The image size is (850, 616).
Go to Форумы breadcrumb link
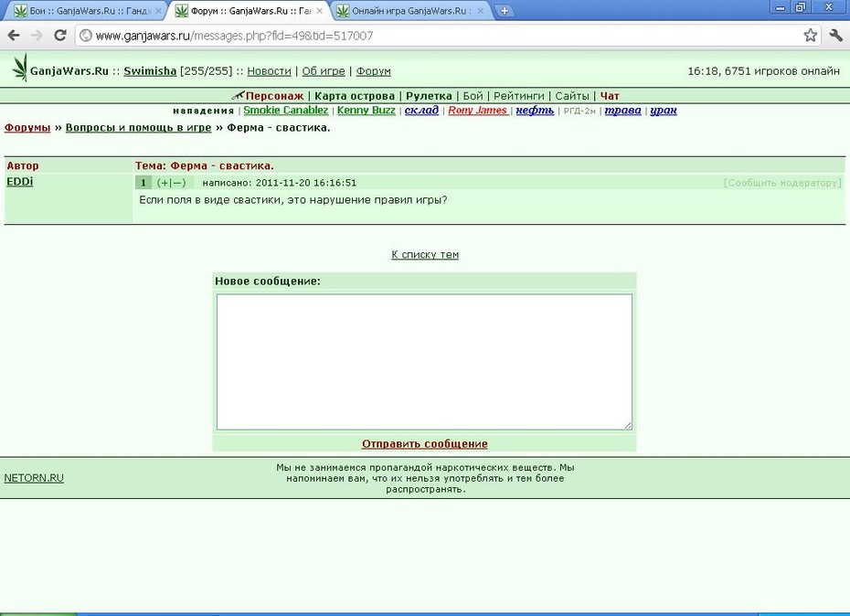(27, 127)
